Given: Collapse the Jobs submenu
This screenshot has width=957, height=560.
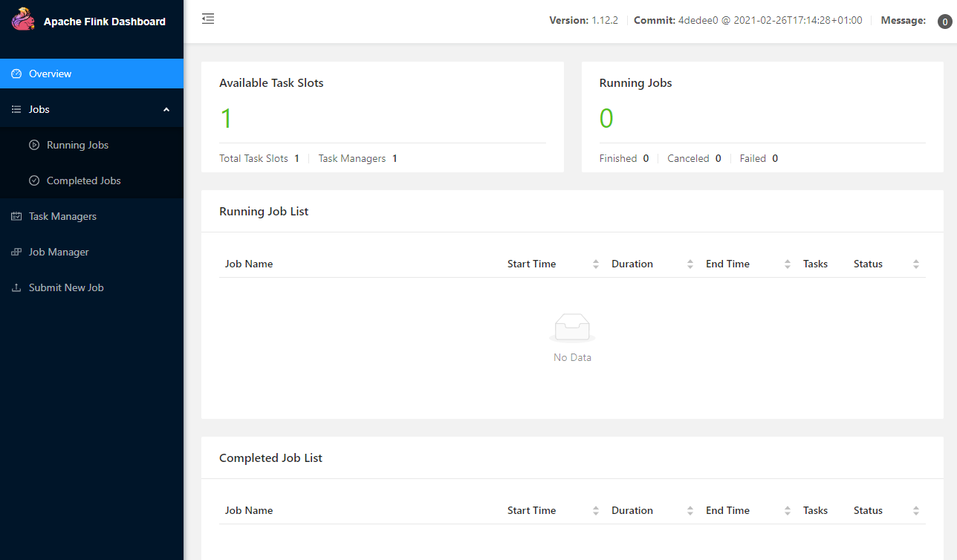Looking at the screenshot, I should [91, 109].
